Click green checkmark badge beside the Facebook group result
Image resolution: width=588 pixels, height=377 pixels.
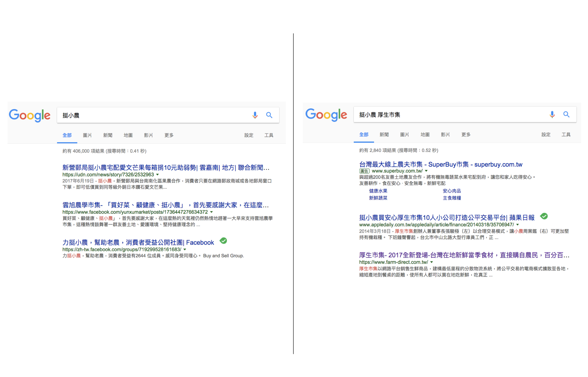click(223, 241)
